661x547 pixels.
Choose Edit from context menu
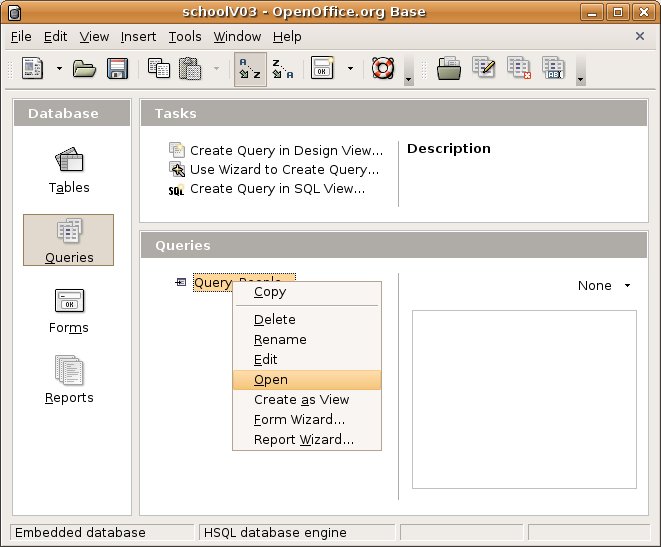pyautogui.click(x=307, y=359)
